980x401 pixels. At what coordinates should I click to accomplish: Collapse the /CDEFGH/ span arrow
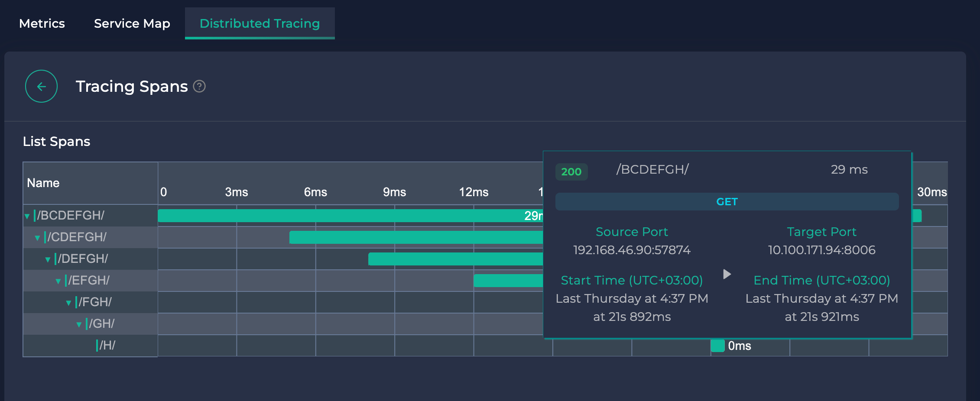click(x=38, y=238)
